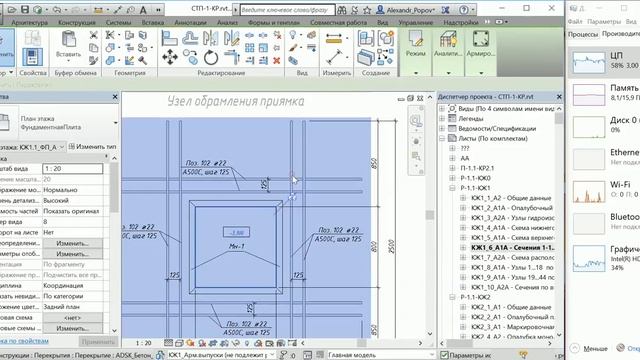This screenshot has height=360, width=640.
Task: Click the <нет> phase scheme button
Action: [73, 318]
